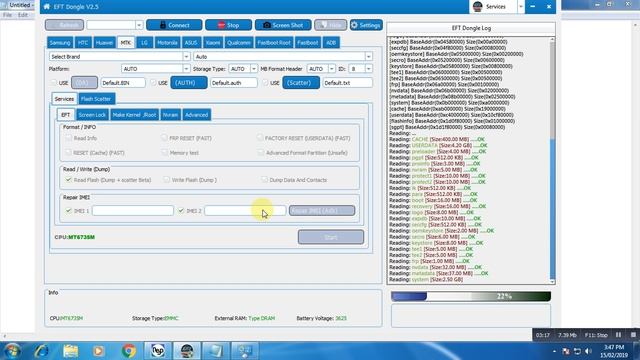Image resolution: width=640 pixels, height=360 pixels.
Task: Open the model Auto dropdown
Action: click(368, 57)
